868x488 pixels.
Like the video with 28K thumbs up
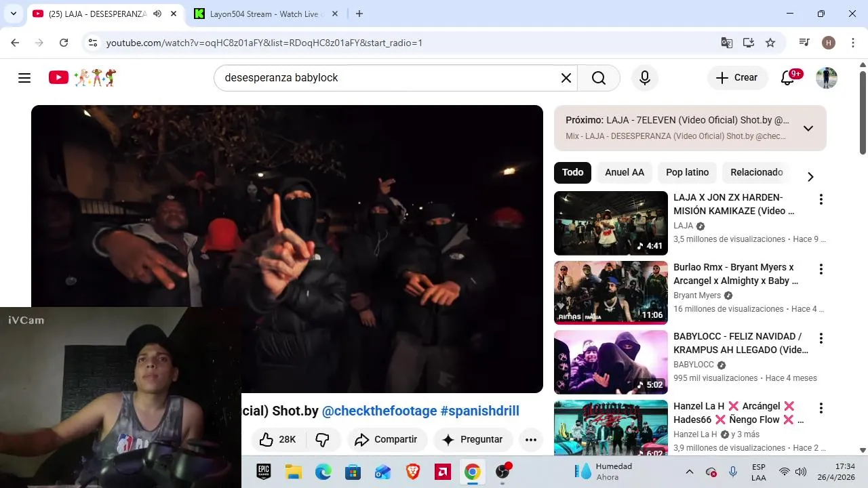pyautogui.click(x=278, y=439)
